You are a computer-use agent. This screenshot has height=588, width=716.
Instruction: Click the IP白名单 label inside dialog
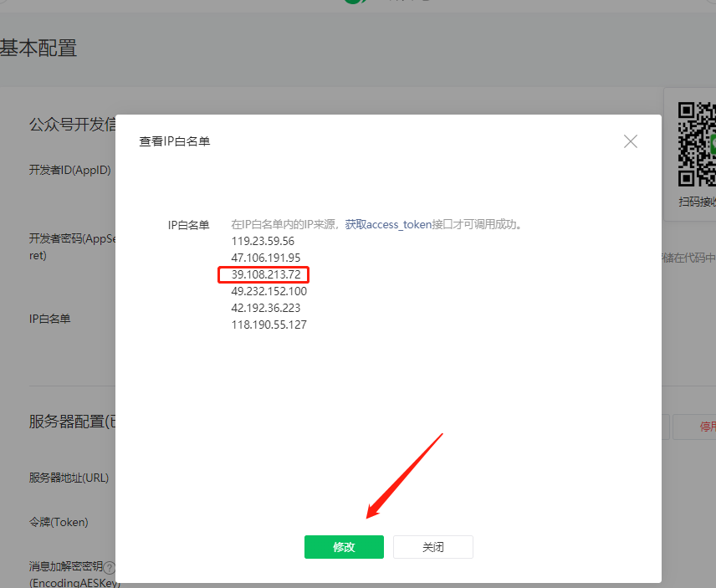(x=188, y=225)
